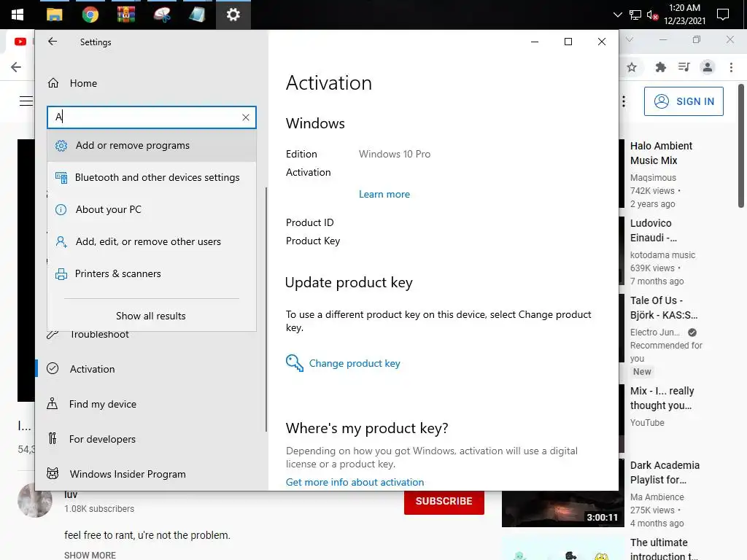Screen dimensions: 747x560
Task: Click the For developers tools icon
Action: point(53,438)
